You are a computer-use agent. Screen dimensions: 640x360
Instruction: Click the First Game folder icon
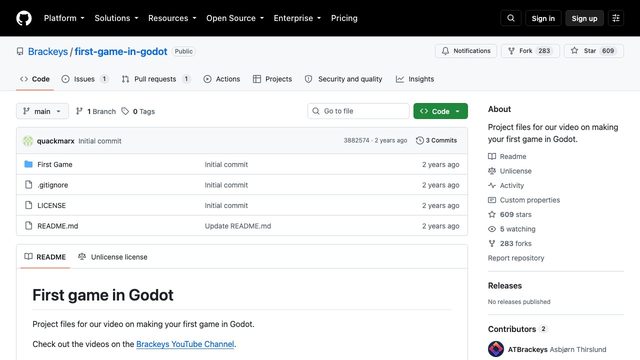(28, 164)
